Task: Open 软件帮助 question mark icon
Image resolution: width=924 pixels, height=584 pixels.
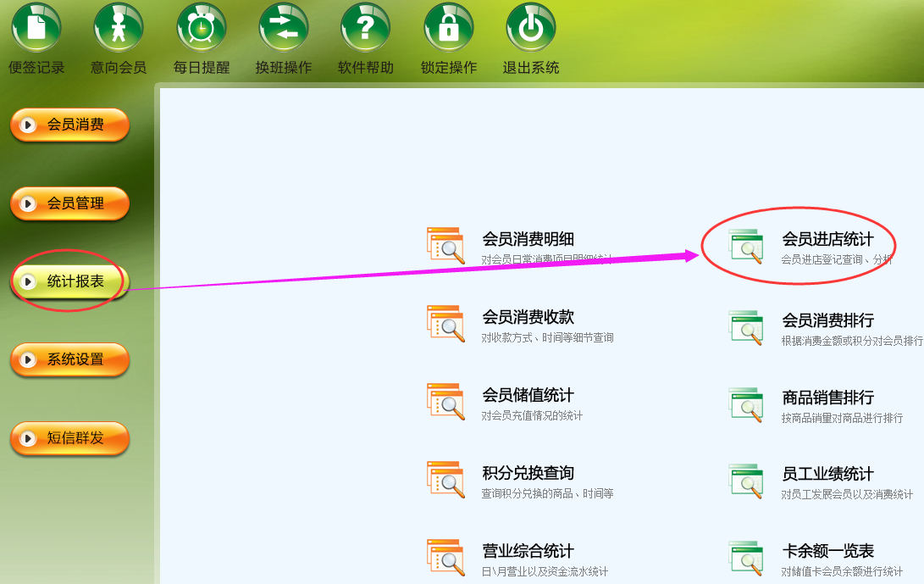Action: (365, 27)
